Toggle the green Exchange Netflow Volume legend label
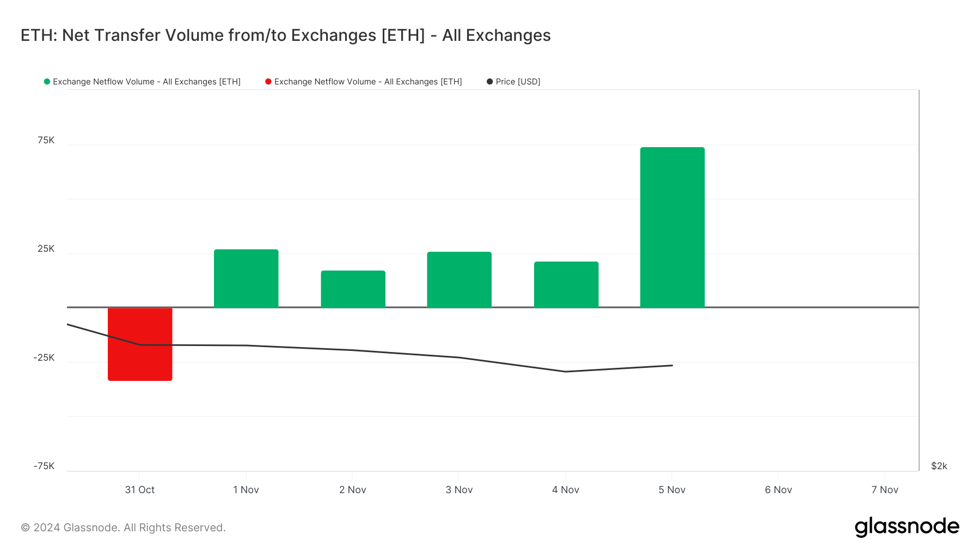The image size is (980, 552). (146, 82)
